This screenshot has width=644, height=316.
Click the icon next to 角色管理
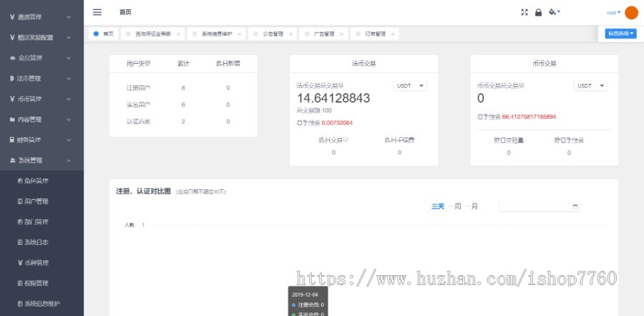[20, 181]
